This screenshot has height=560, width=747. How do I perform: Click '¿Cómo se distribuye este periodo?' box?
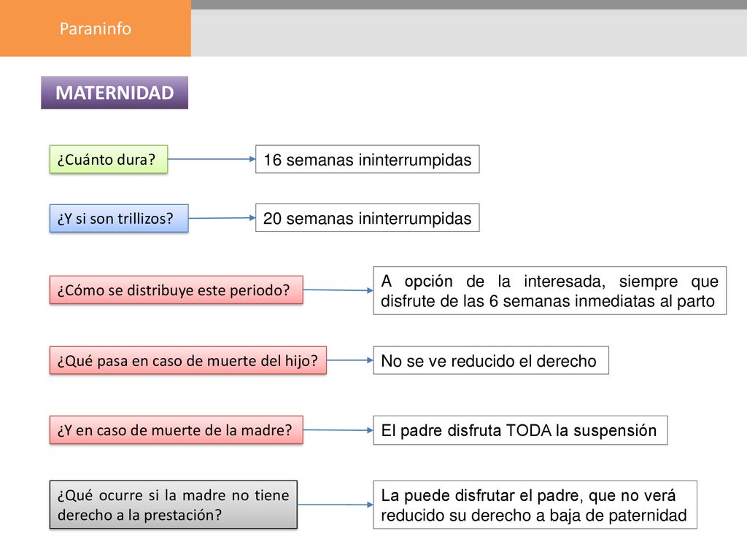pyautogui.click(x=177, y=289)
